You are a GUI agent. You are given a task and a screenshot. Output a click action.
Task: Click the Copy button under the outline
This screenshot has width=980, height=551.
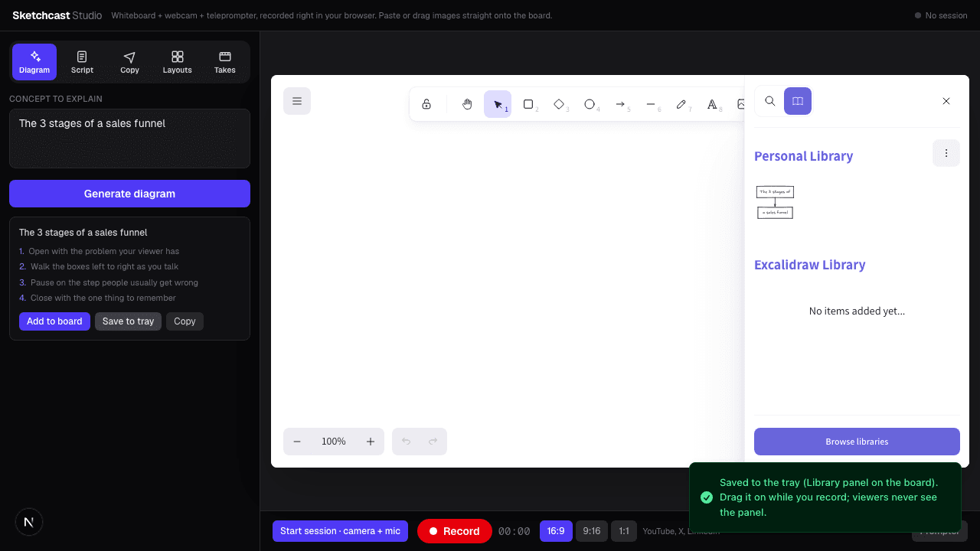click(185, 321)
